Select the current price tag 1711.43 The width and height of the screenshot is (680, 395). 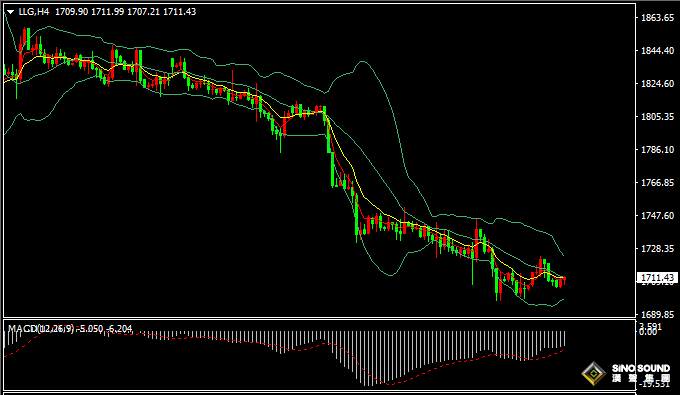point(657,277)
